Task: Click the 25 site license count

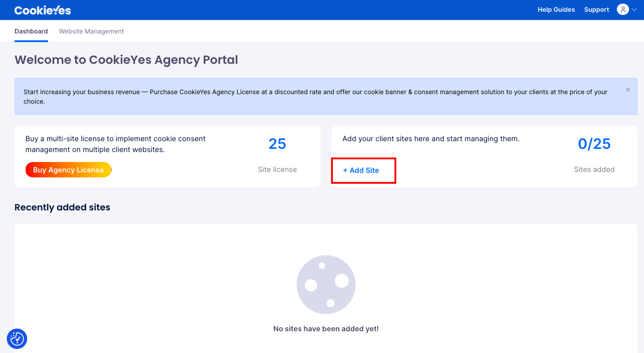Action: point(277,144)
